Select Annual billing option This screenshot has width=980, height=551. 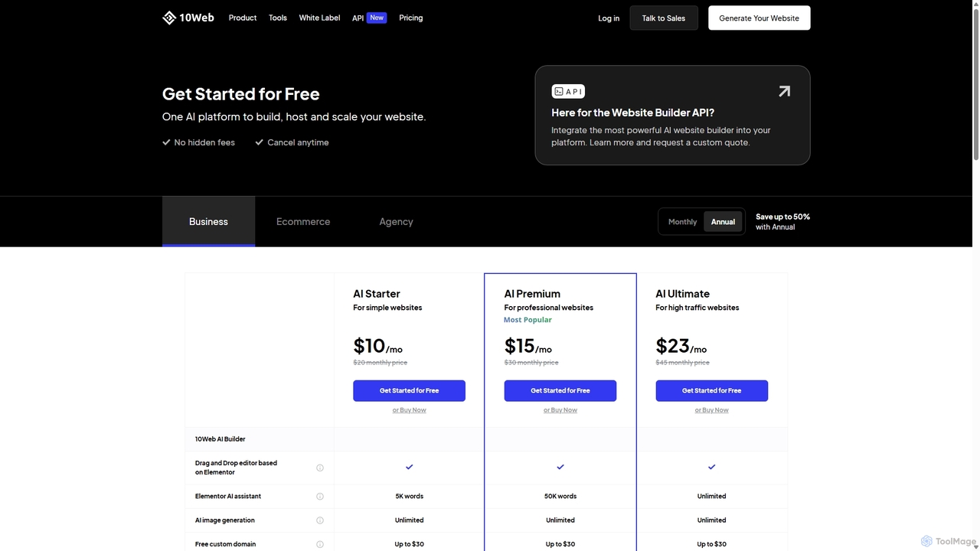[723, 222]
